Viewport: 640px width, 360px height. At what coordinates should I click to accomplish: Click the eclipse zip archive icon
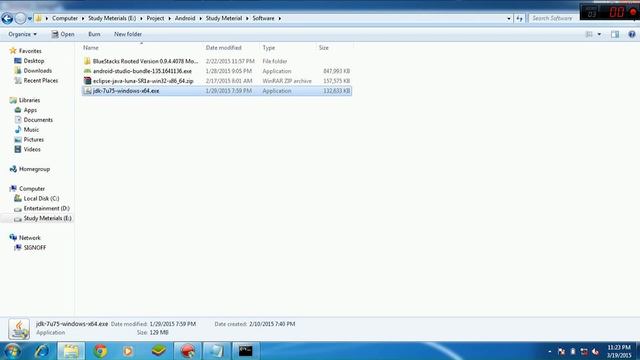coord(87,81)
